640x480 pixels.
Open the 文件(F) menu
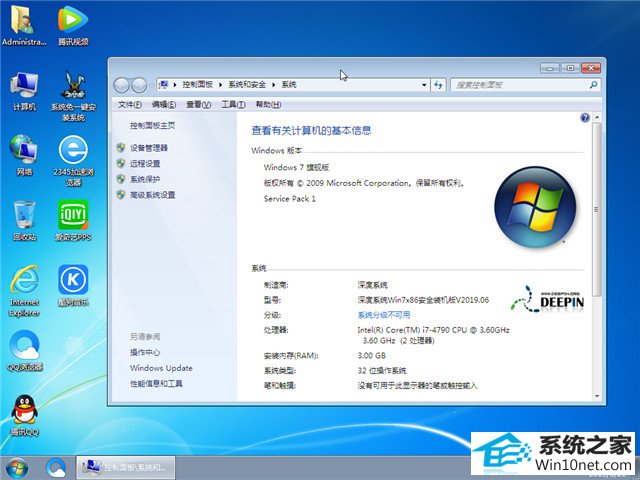pyautogui.click(x=130, y=104)
